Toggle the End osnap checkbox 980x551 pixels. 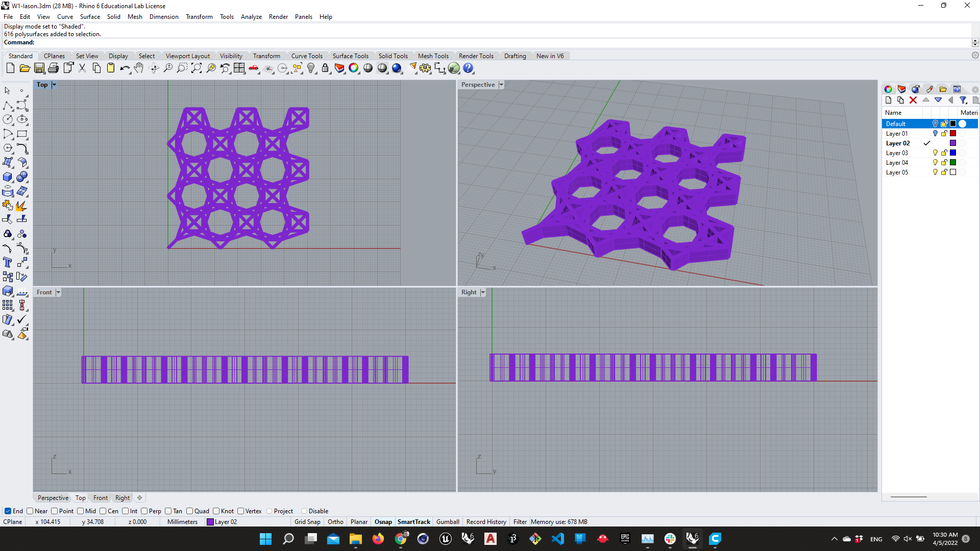[x=8, y=511]
